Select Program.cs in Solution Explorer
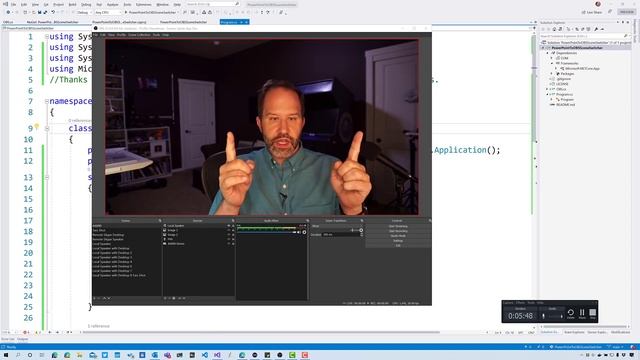This screenshot has width=640, height=360. point(564,94)
